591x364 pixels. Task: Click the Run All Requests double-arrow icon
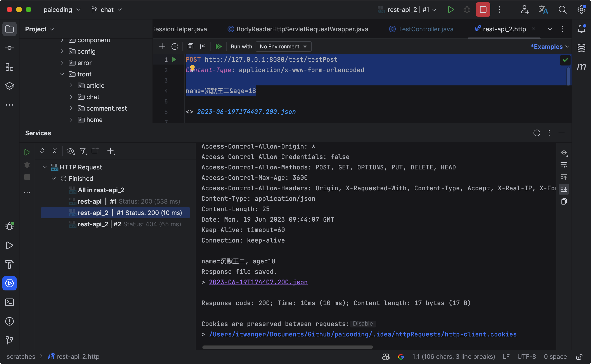click(x=218, y=47)
